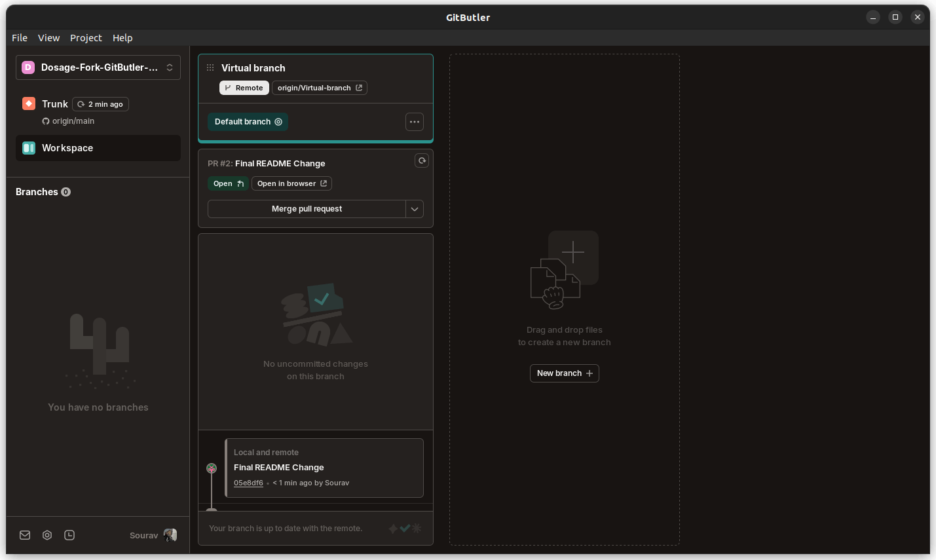Open the File menu
This screenshot has width=936, height=560.
[19, 37]
